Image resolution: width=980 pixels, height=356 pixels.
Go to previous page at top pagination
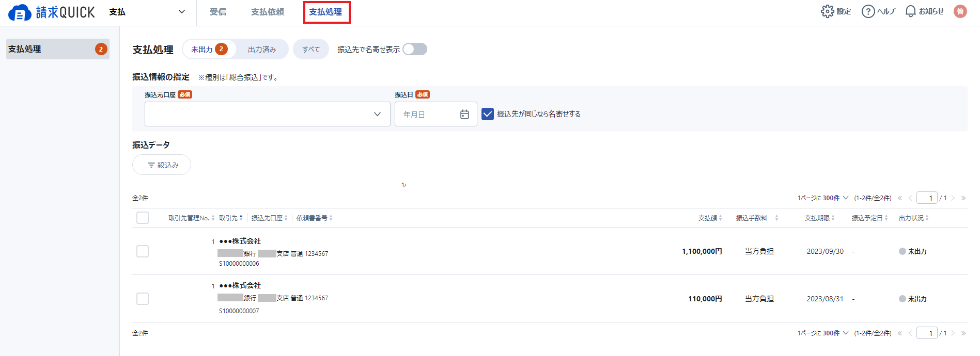[x=910, y=198]
